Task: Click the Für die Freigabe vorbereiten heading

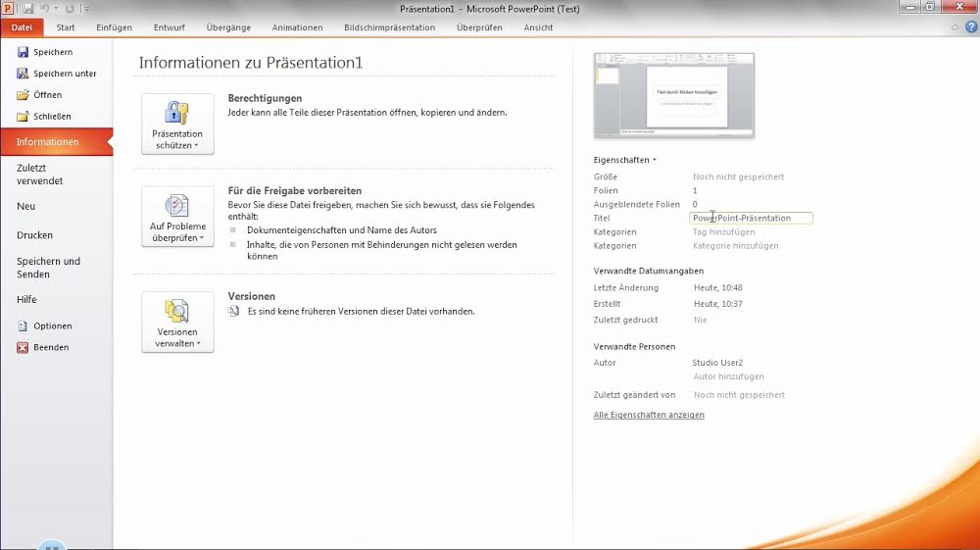Action: [x=295, y=190]
